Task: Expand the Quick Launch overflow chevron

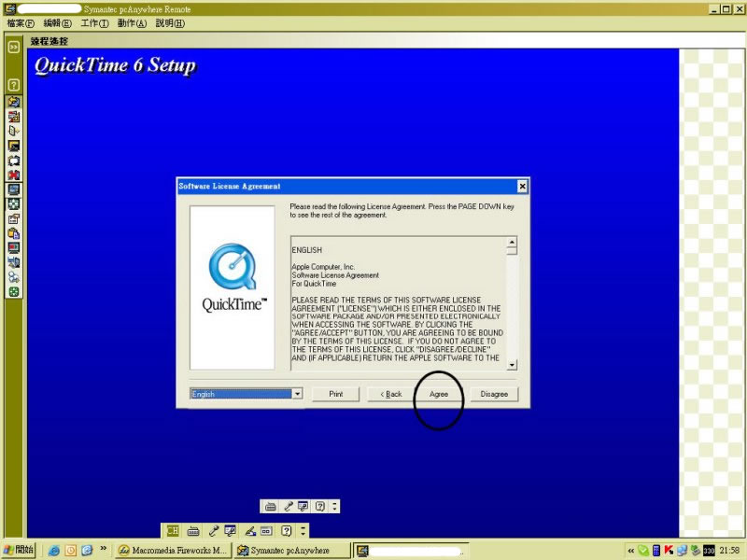Action: pyautogui.click(x=104, y=549)
